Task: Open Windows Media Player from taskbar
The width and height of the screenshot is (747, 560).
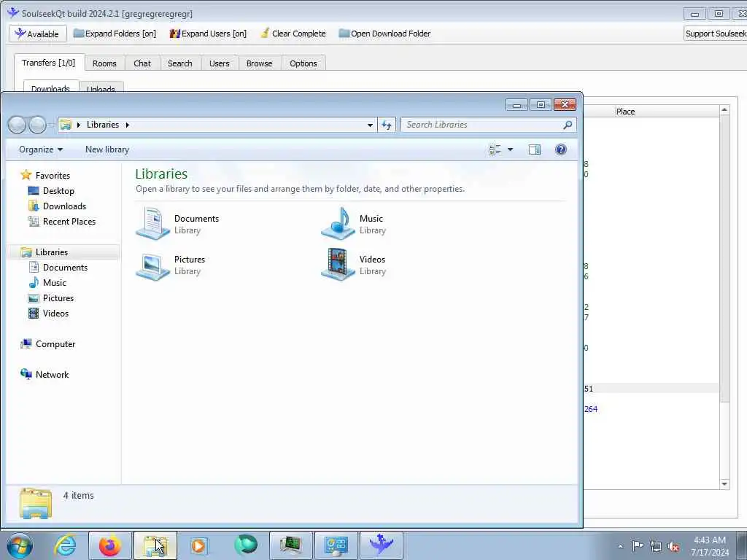Action: point(198,545)
